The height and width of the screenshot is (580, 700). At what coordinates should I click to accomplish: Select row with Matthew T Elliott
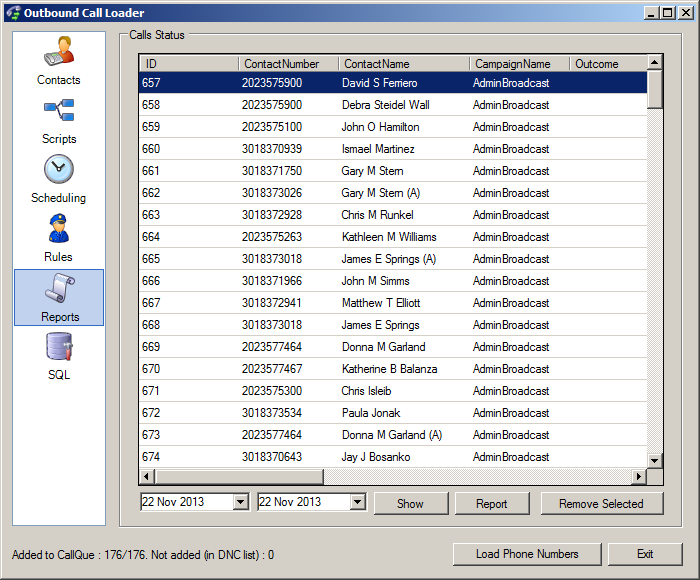click(x=393, y=303)
